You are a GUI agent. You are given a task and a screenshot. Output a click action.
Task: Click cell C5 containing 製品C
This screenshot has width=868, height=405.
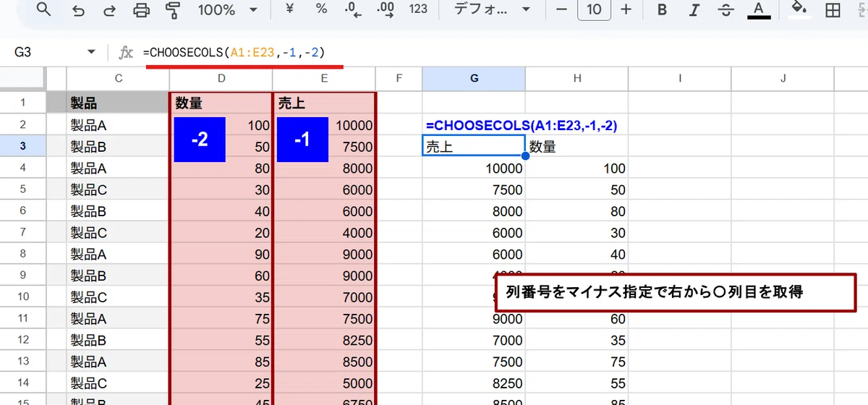[x=118, y=189]
